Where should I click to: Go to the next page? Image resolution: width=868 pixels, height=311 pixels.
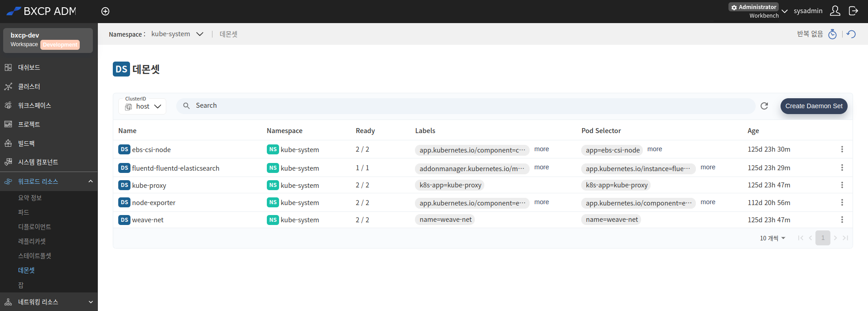point(835,238)
